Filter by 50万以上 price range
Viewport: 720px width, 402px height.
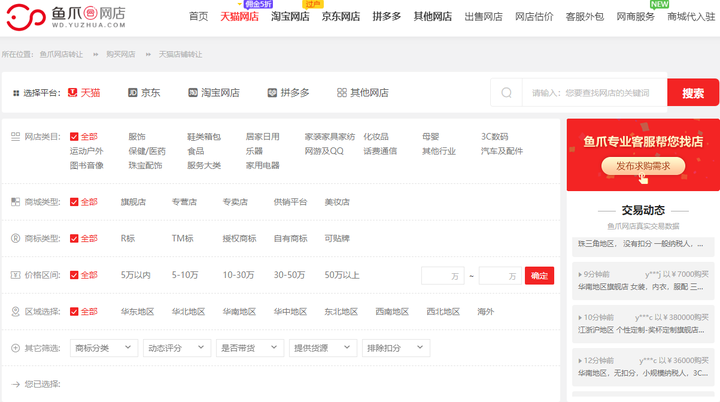click(x=342, y=275)
